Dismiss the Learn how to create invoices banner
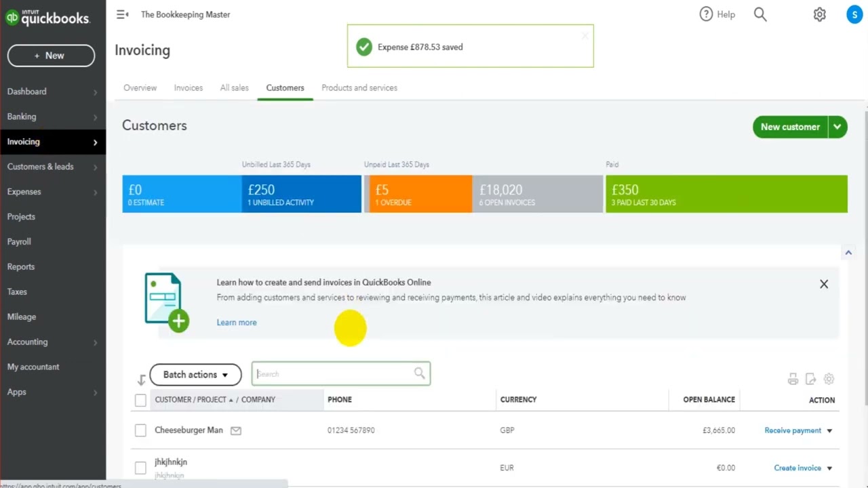The height and width of the screenshot is (488, 868). (x=824, y=284)
